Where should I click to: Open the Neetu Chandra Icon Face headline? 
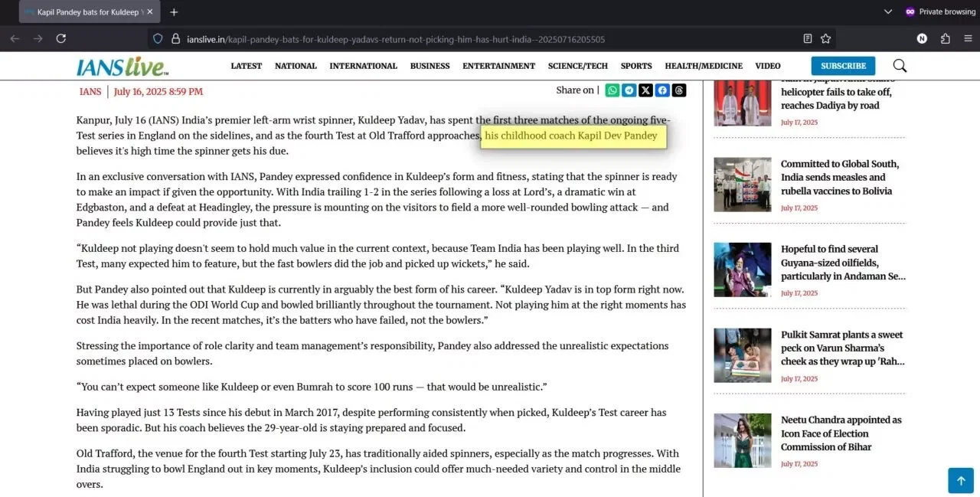[x=841, y=433]
